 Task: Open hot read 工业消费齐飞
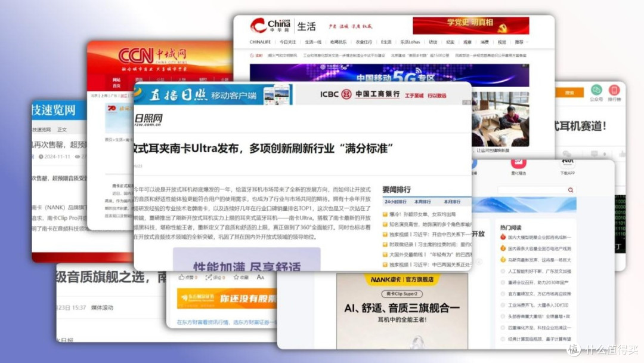coord(538,306)
